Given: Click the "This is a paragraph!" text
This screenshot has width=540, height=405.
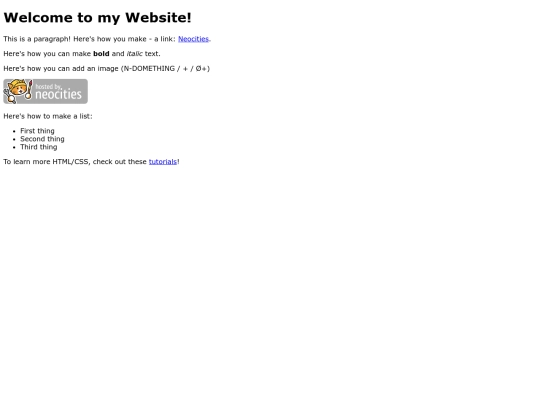Looking at the screenshot, I should (37, 39).
